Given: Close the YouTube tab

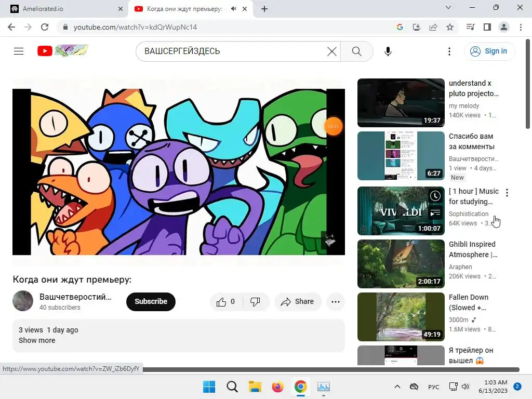Looking at the screenshot, I should tap(245, 9).
